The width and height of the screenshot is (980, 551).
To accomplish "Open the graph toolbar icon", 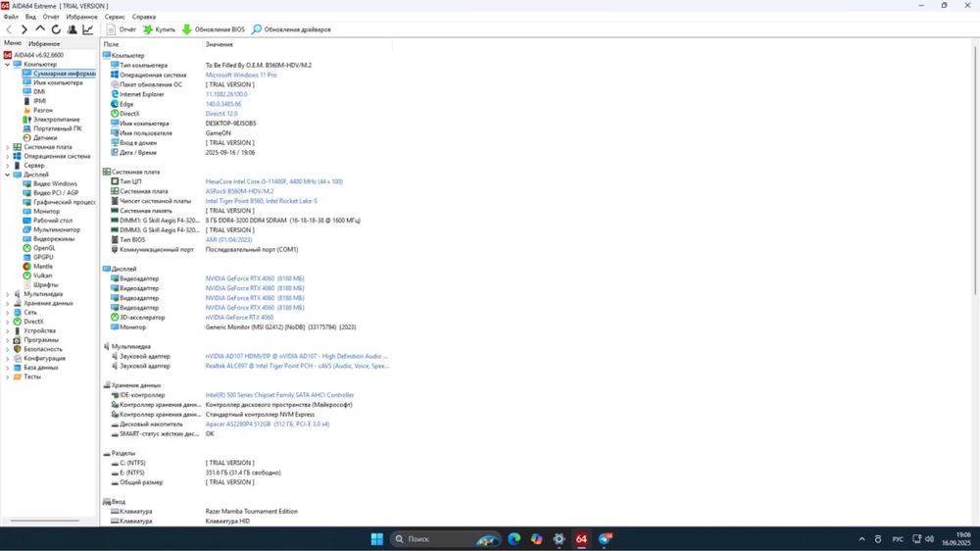I will tap(88, 29).
